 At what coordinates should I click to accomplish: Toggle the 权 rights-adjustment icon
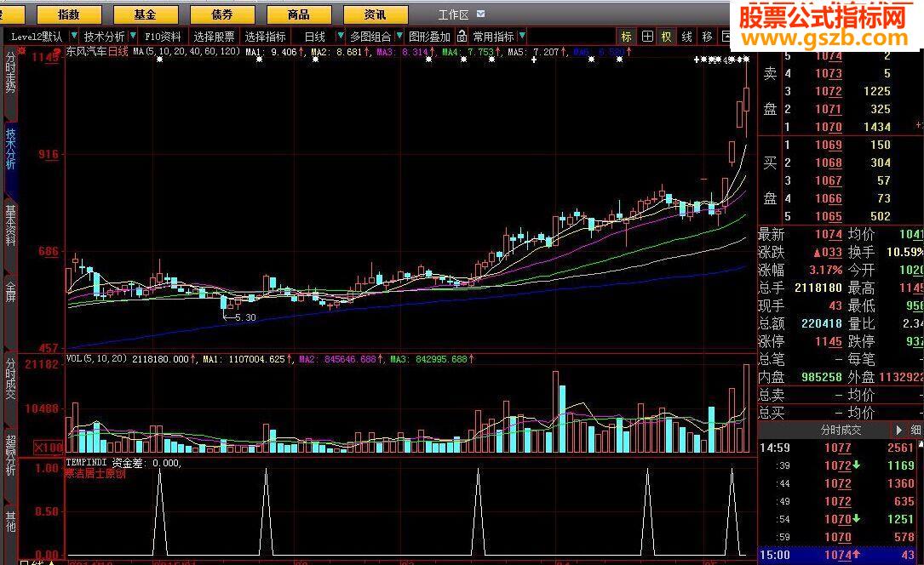click(667, 37)
